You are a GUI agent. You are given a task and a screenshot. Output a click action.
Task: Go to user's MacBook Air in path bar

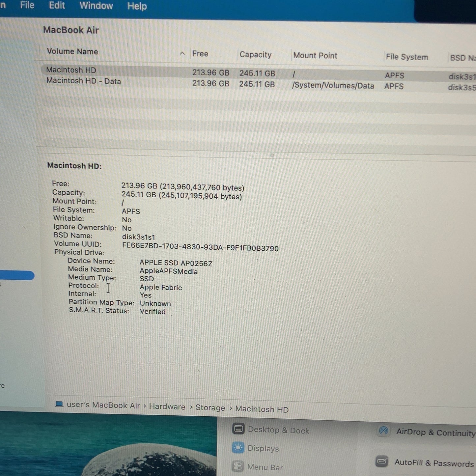(x=103, y=405)
